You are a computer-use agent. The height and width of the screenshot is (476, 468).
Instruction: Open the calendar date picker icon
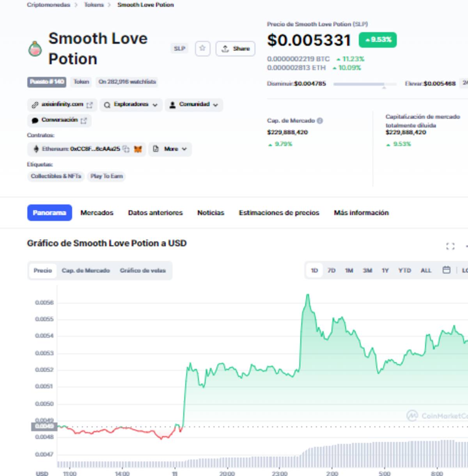tap(447, 270)
